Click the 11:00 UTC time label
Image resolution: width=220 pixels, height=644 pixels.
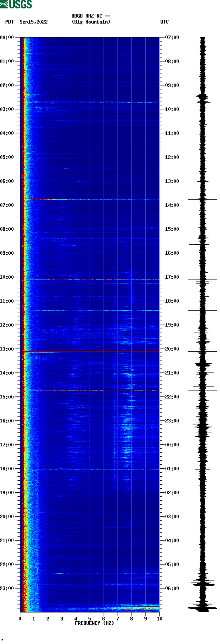click(x=172, y=133)
